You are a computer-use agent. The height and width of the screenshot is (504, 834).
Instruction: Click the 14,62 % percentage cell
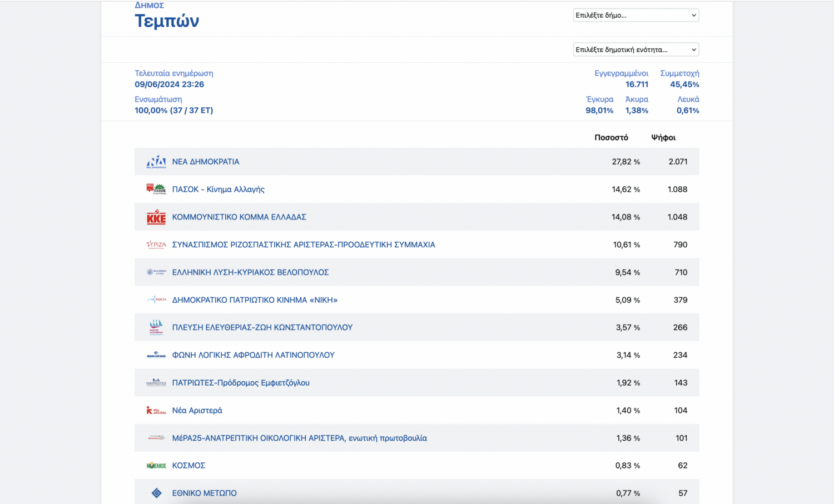coord(626,189)
